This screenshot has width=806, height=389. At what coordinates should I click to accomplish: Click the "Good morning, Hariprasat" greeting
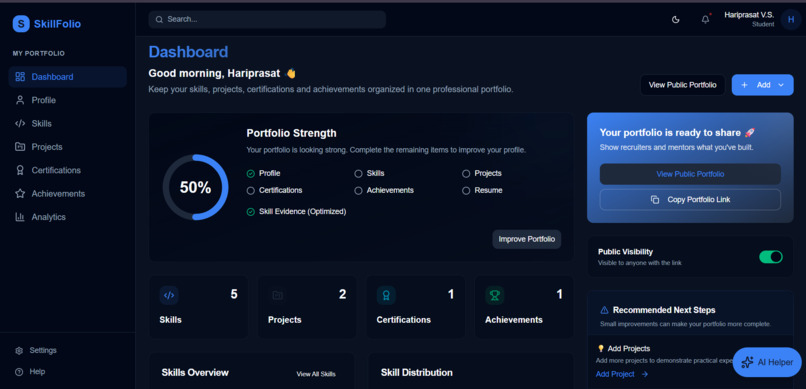(214, 73)
